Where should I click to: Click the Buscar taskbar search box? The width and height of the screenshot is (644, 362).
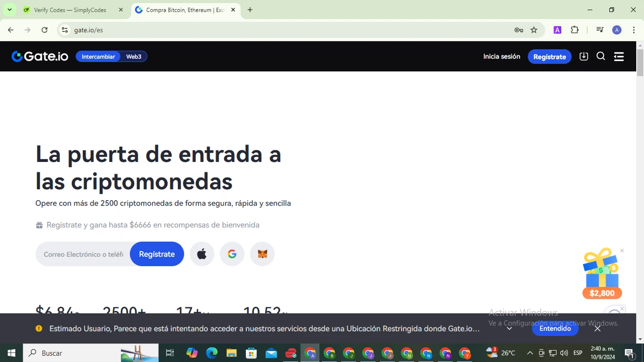tap(91, 353)
